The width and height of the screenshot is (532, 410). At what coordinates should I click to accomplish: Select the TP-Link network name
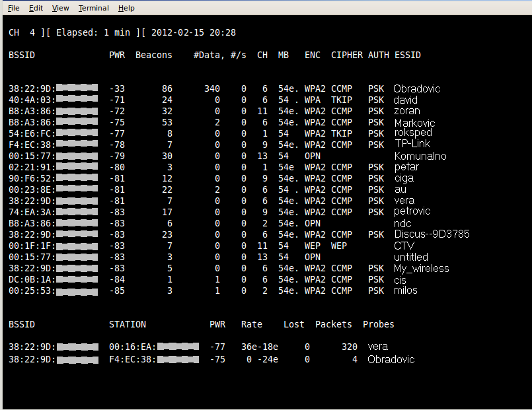tap(411, 145)
